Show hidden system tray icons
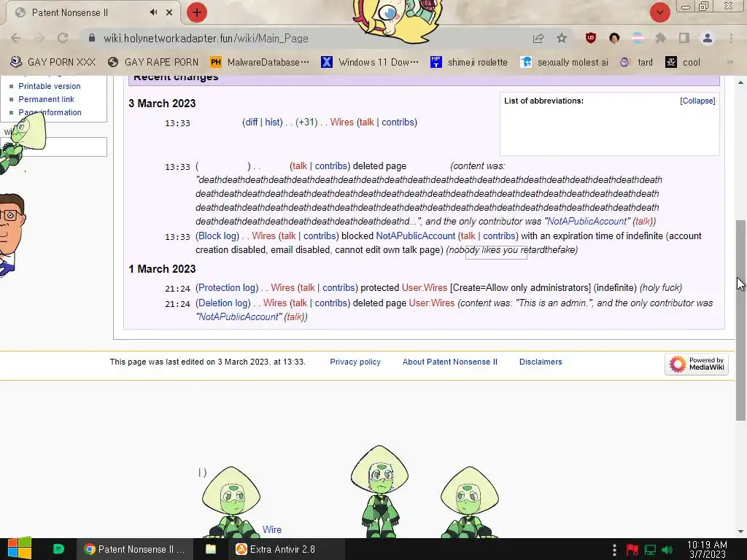Screen dimensions: 747x560 [614, 550]
